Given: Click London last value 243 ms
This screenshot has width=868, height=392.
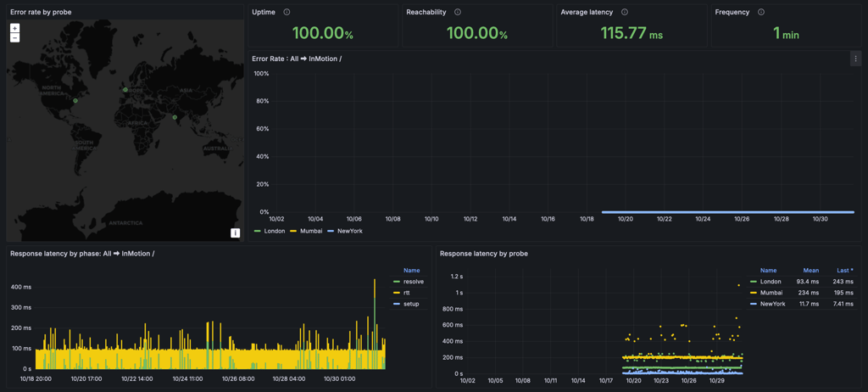Looking at the screenshot, I should click(x=843, y=282).
